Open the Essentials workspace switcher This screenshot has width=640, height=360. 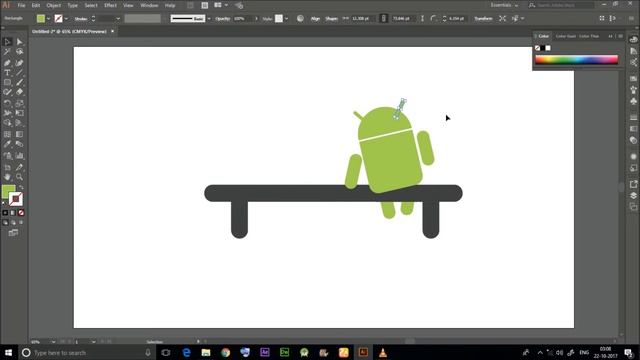pyautogui.click(x=504, y=5)
